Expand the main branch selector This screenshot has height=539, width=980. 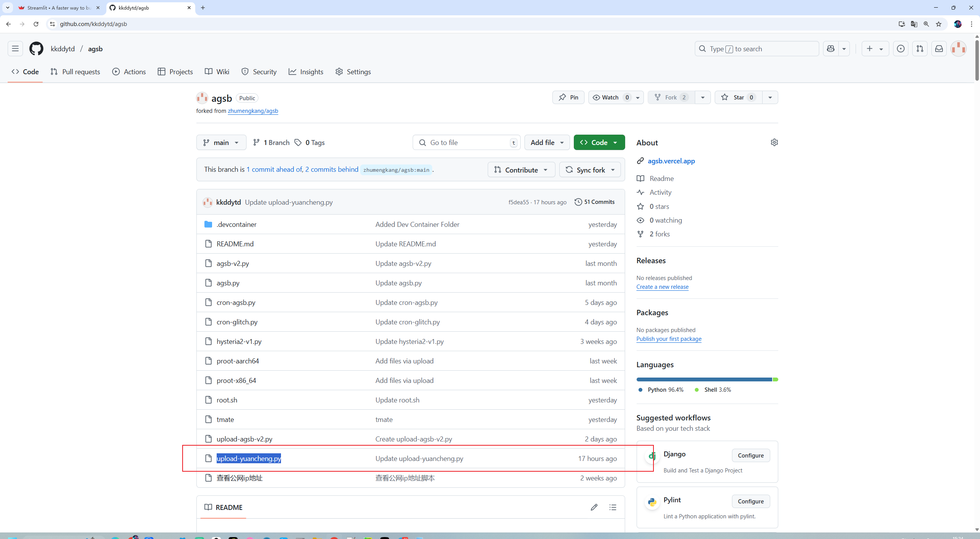[221, 142]
